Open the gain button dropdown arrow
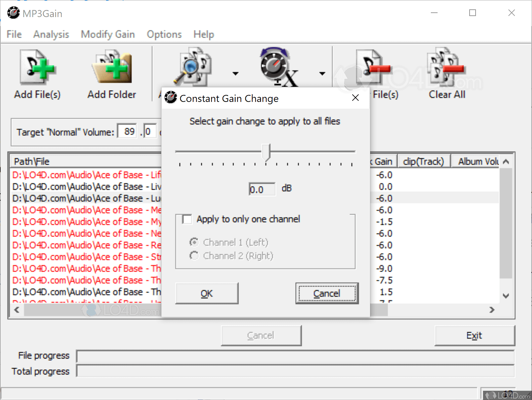 tap(322, 74)
